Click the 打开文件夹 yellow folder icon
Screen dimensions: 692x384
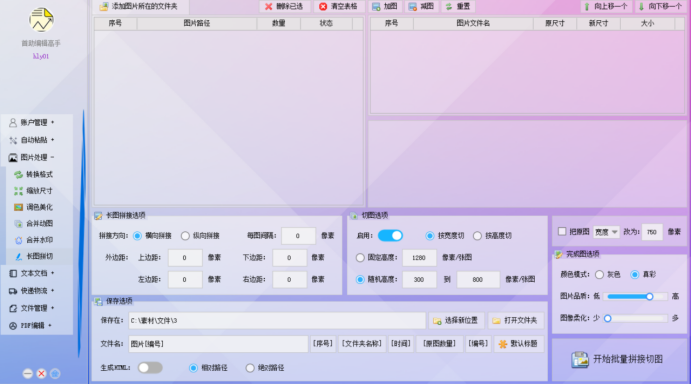tap(496, 321)
